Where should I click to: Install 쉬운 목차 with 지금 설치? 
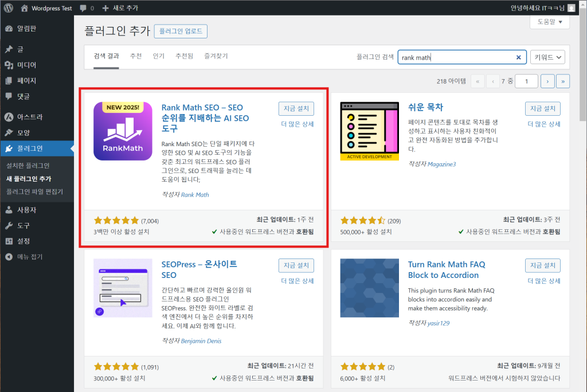coord(543,108)
